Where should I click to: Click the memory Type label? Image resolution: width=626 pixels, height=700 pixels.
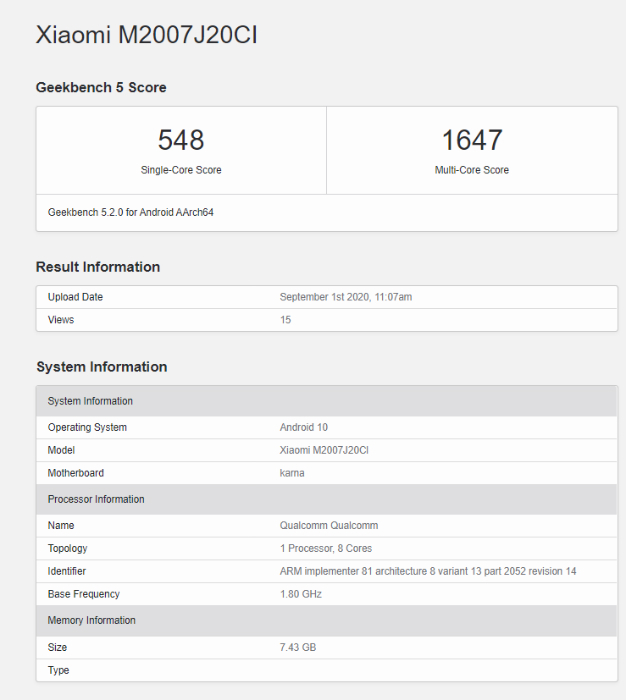pyautogui.click(x=58, y=670)
